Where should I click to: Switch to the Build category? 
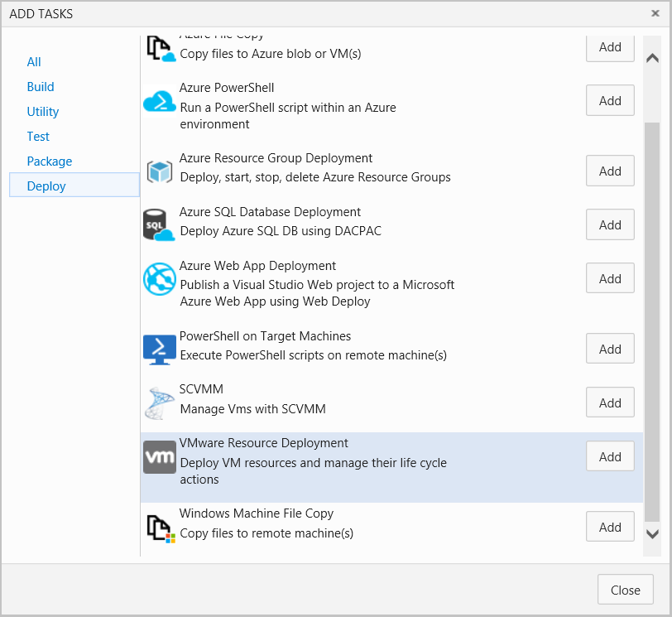click(x=41, y=87)
